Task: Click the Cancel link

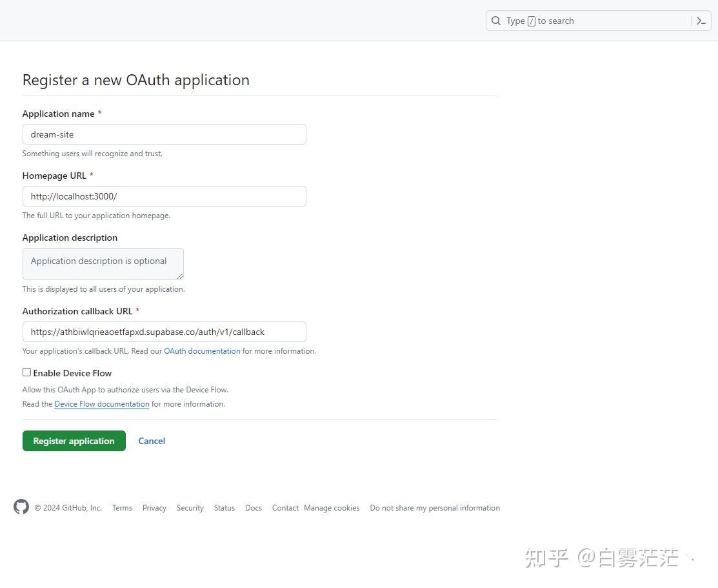Action: (x=152, y=441)
